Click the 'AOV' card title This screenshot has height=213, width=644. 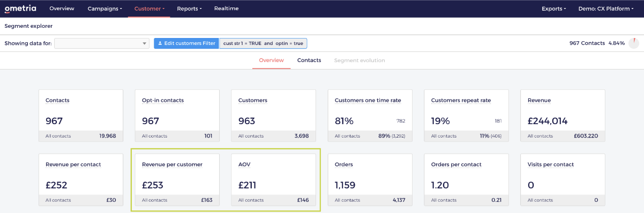(x=244, y=164)
